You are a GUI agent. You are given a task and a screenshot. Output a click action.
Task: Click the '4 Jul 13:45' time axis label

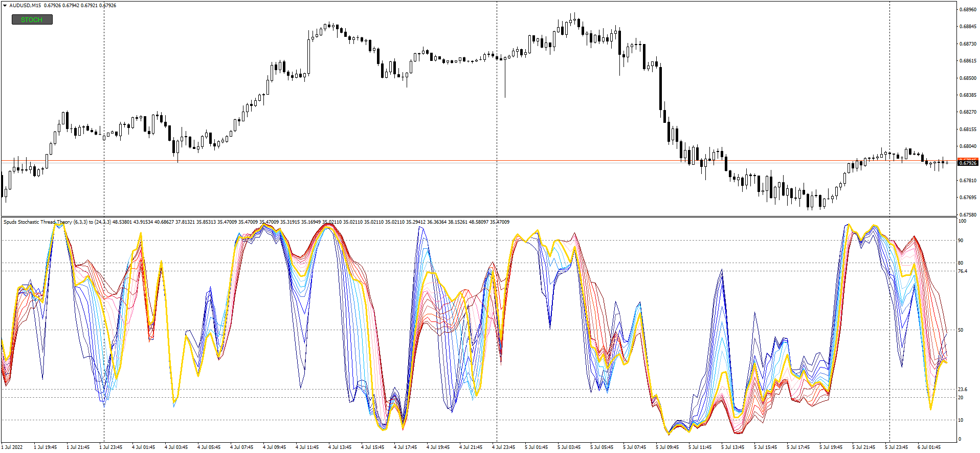(340, 447)
